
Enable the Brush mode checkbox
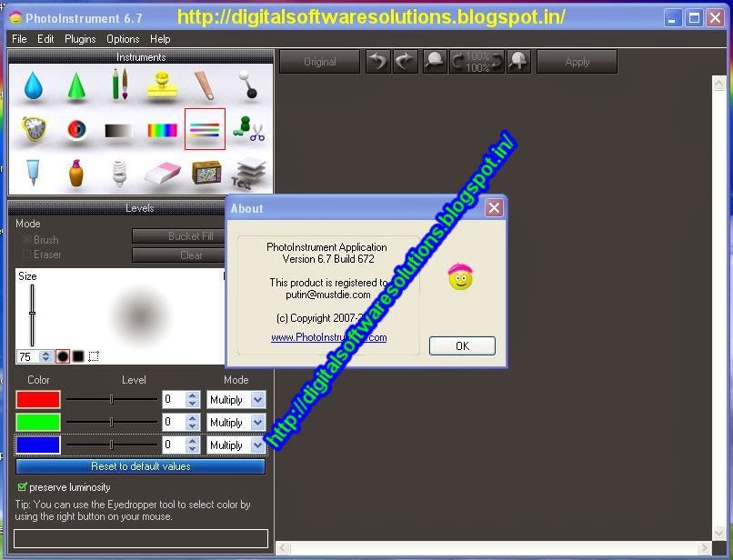26,240
